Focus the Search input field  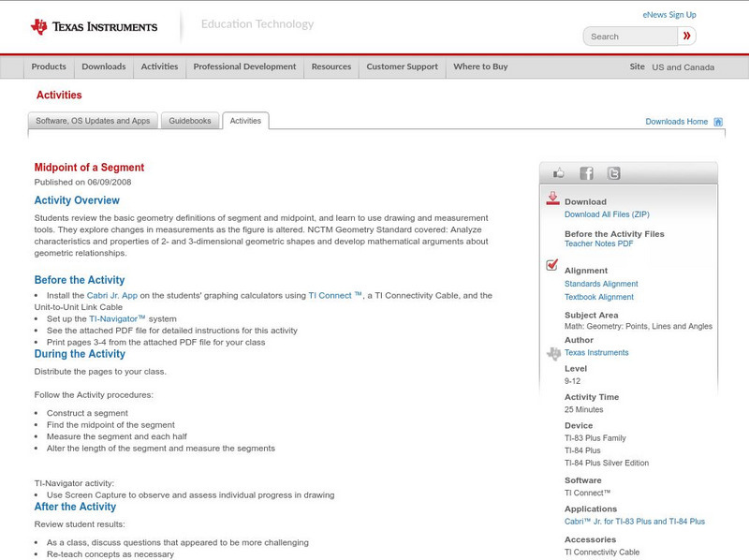point(630,37)
